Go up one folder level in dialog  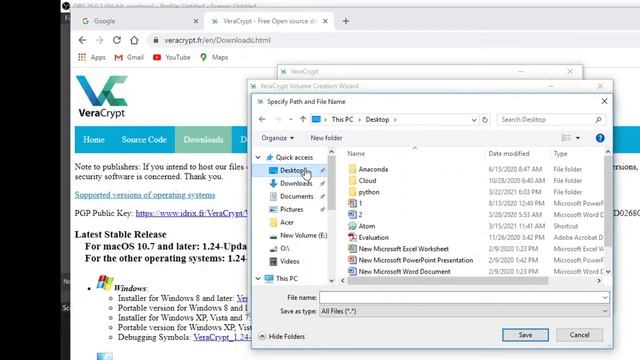[x=303, y=119]
